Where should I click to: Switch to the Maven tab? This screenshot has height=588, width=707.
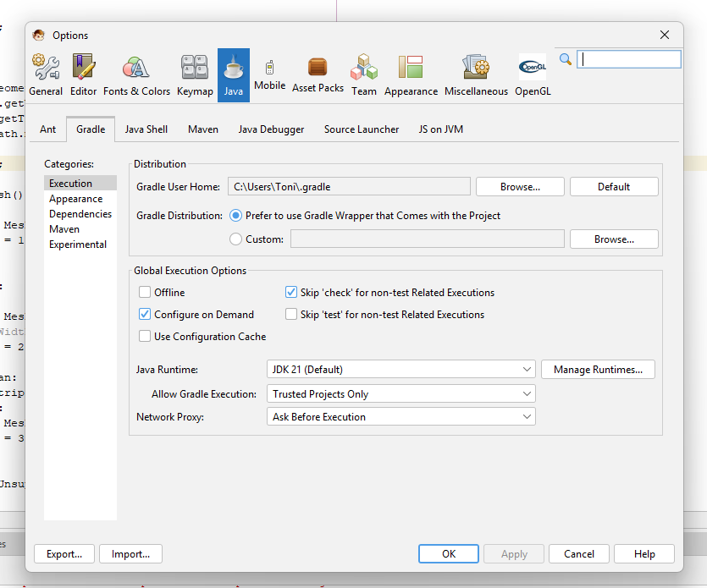tap(203, 129)
